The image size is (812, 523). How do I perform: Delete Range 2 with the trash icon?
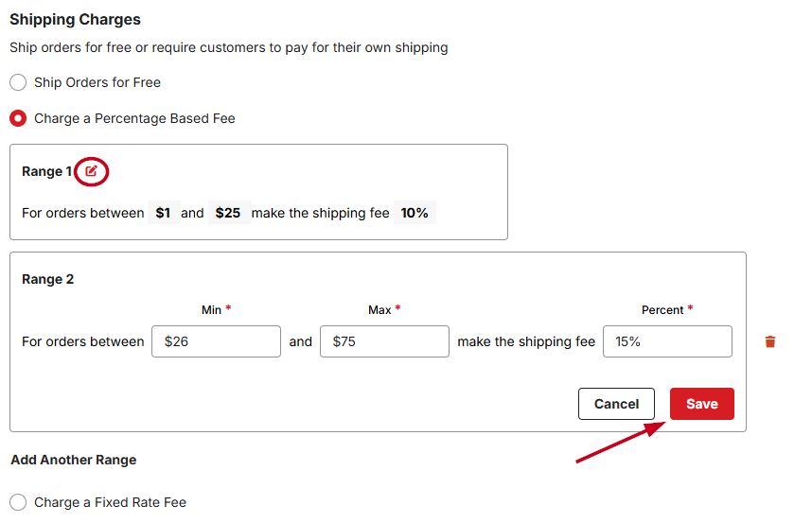[x=769, y=341]
